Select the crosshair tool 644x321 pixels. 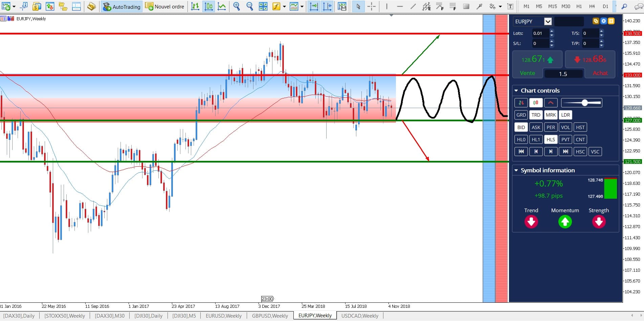tap(371, 6)
